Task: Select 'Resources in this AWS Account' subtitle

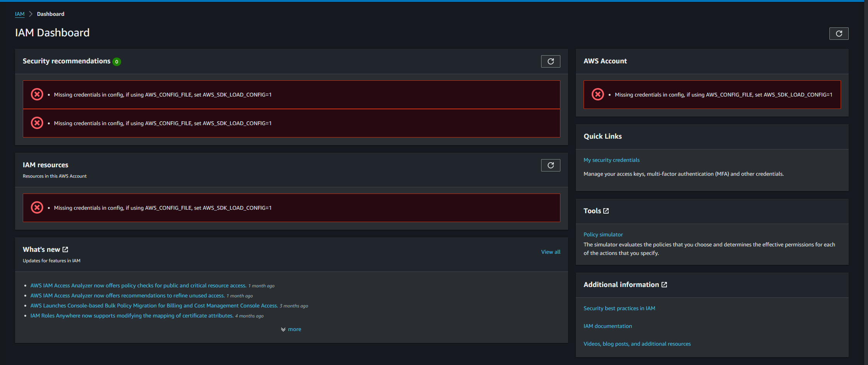Action: pos(55,176)
